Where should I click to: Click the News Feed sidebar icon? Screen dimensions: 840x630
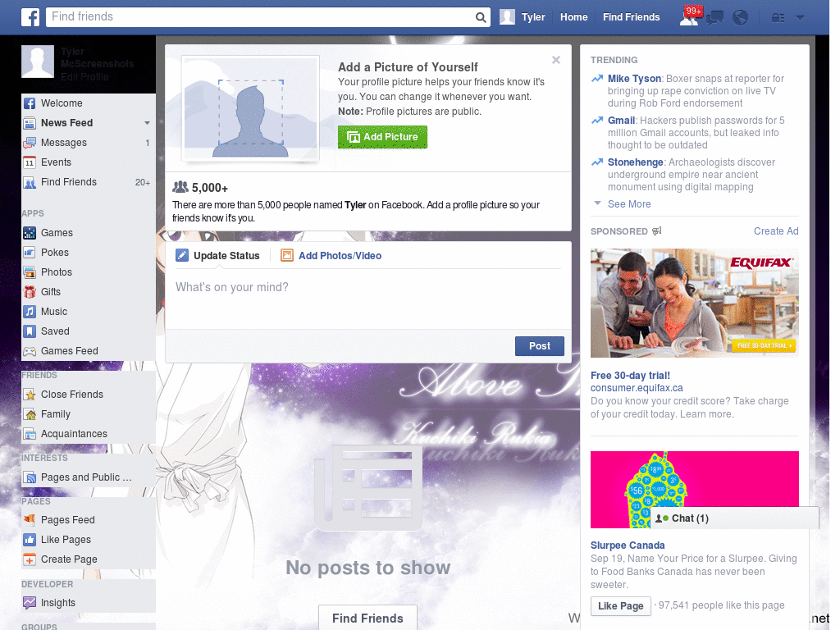coord(30,123)
